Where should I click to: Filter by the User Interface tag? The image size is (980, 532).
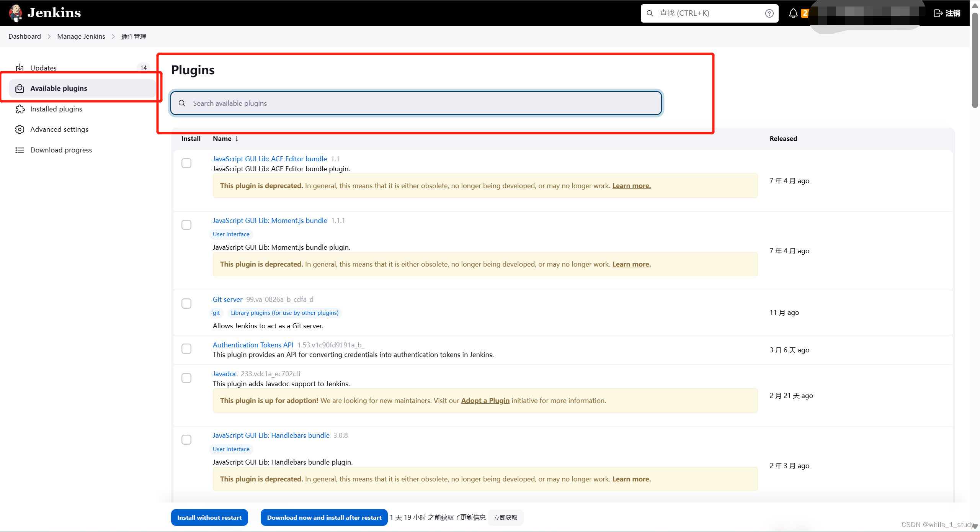click(x=231, y=234)
